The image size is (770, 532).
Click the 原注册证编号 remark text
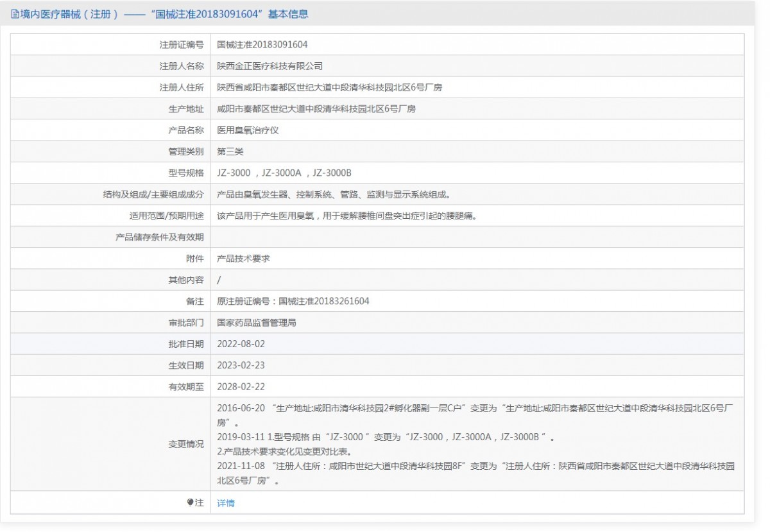[x=293, y=301]
